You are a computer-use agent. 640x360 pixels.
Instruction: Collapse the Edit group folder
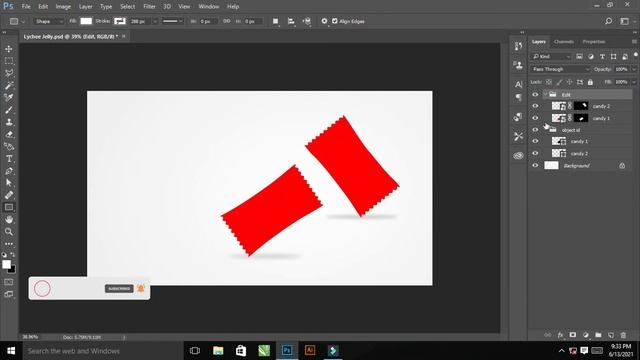545,94
